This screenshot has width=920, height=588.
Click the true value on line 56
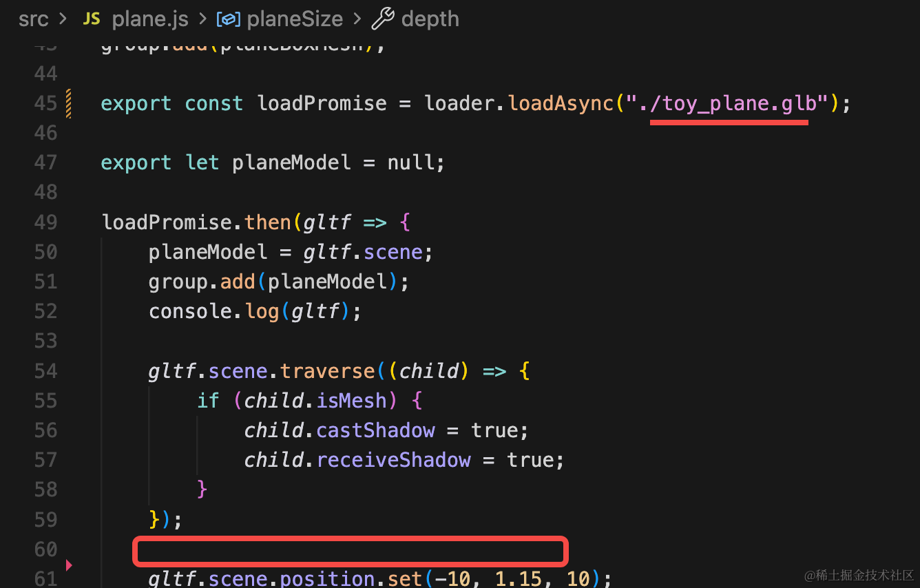tap(494, 431)
